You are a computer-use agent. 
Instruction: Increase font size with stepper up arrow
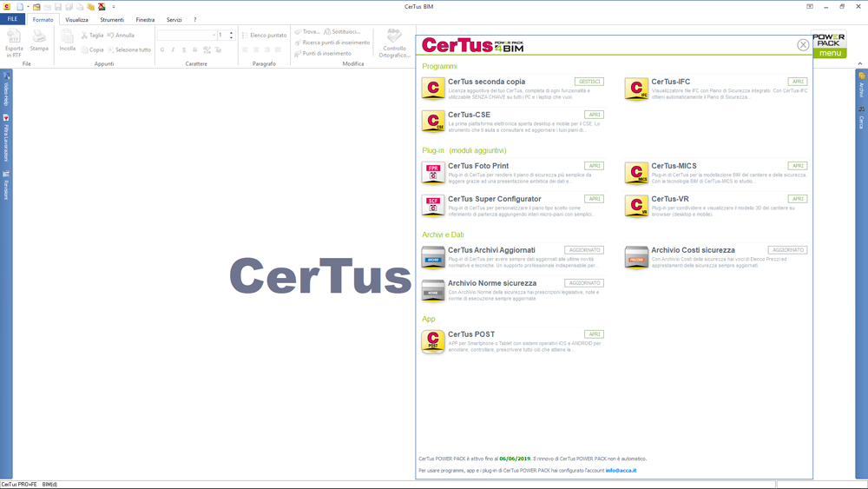tap(232, 33)
